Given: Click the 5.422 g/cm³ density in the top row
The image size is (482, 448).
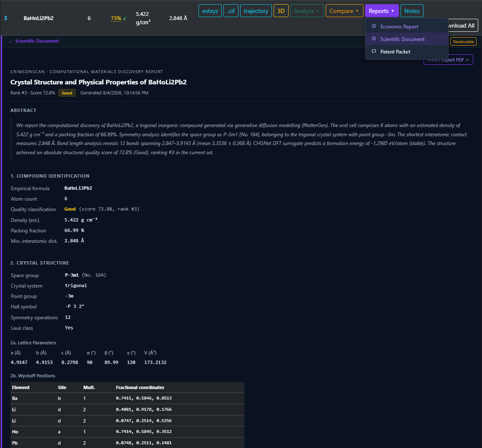Looking at the screenshot, I should click(x=143, y=18).
